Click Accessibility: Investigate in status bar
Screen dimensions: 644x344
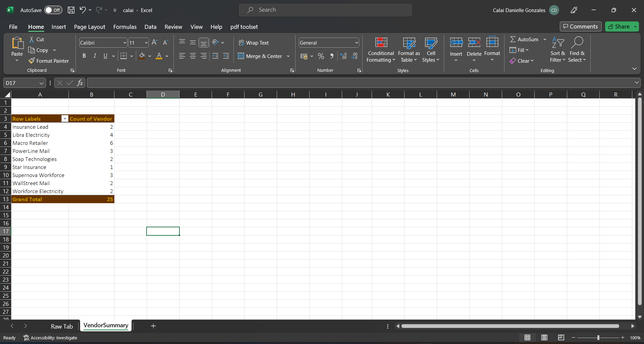pos(50,338)
